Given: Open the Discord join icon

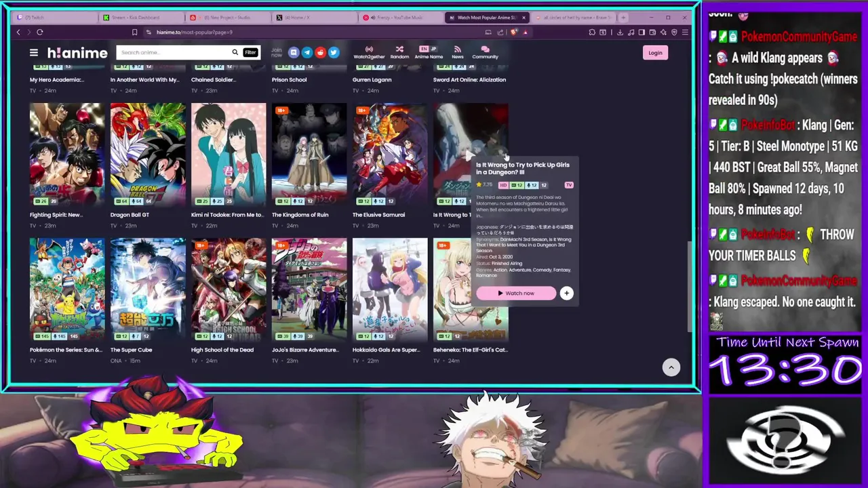Looking at the screenshot, I should click(x=294, y=52).
